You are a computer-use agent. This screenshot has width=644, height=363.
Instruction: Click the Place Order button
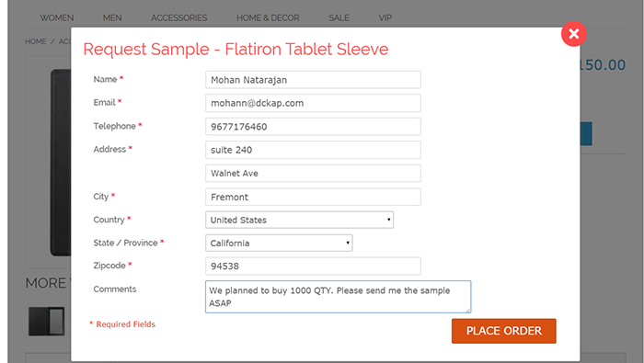(x=504, y=331)
